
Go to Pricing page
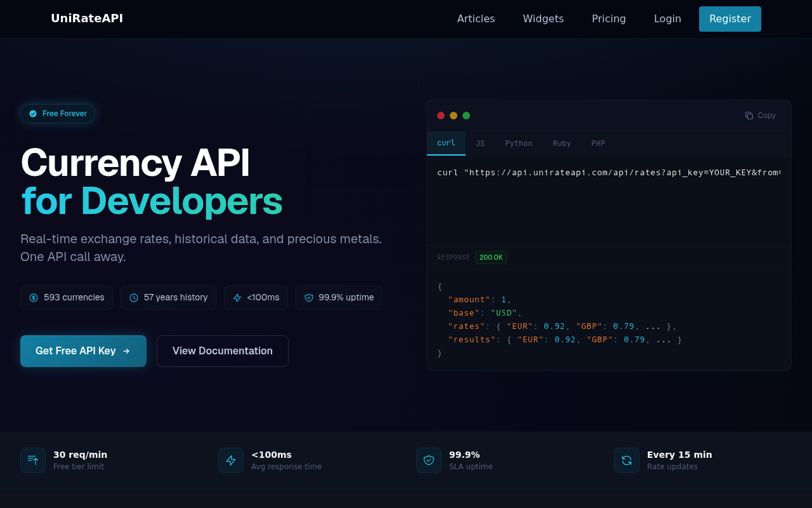click(609, 19)
